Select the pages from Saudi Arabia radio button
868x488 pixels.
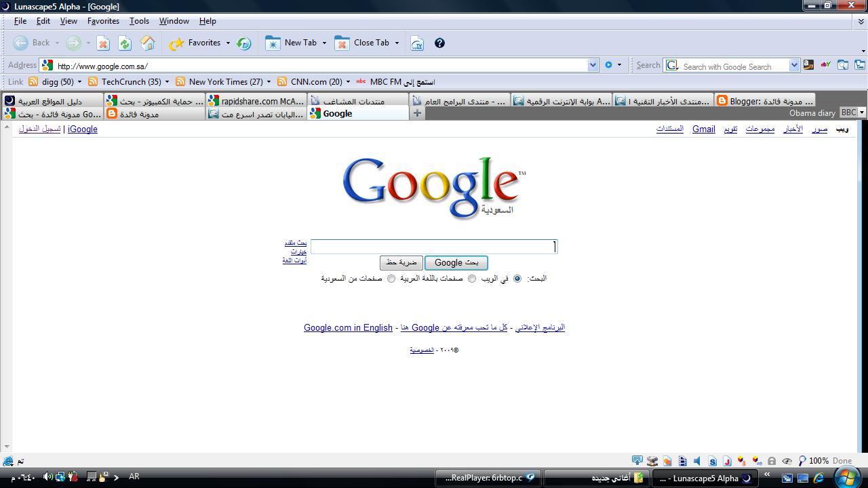click(x=391, y=279)
